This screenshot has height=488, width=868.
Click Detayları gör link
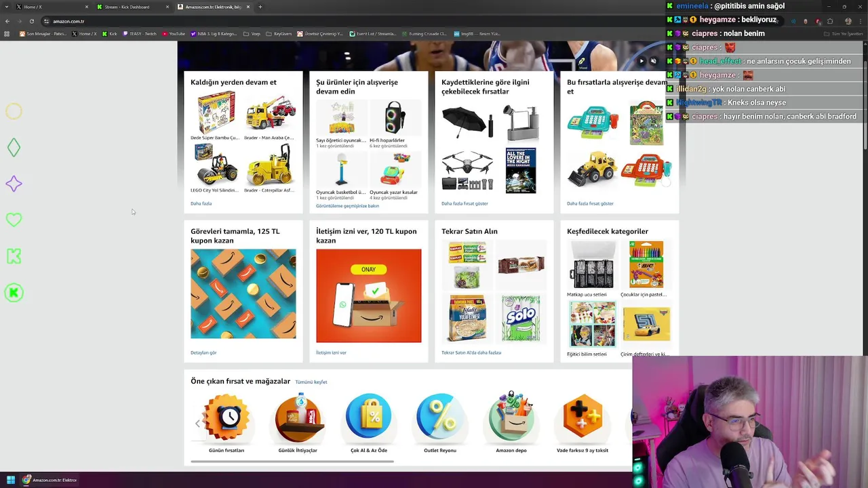[203, 352]
